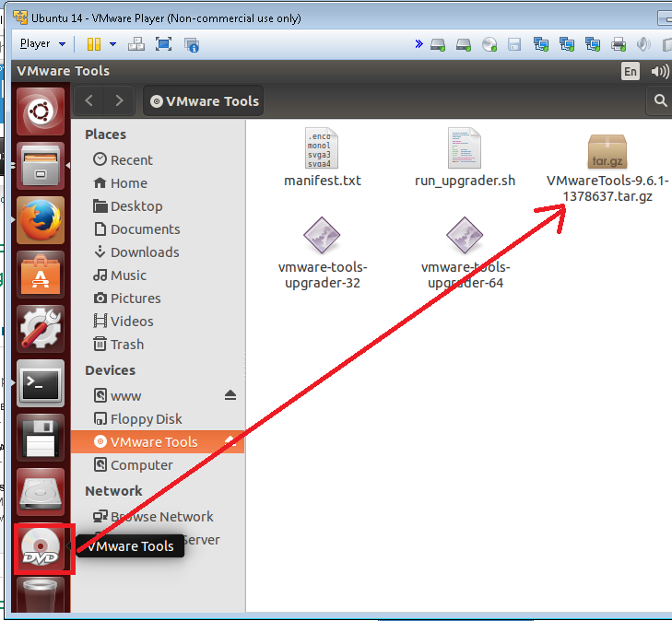This screenshot has width=672, height=621.
Task: Expand hidden VMware device icons chevron
Action: pos(419,43)
